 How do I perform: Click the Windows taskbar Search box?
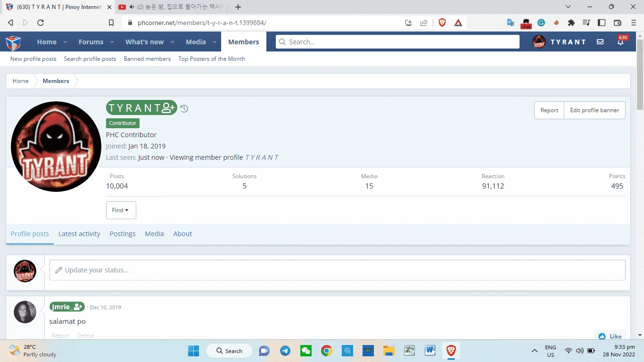[229, 351]
